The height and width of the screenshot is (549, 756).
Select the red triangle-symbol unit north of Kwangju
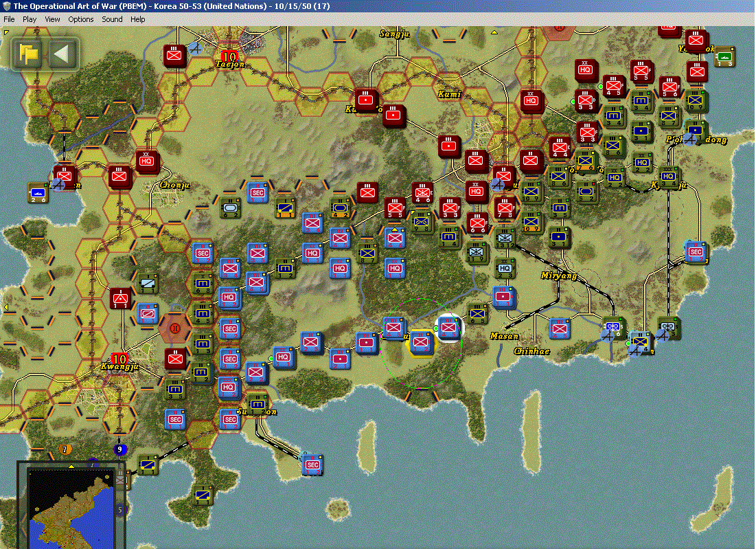(120, 299)
